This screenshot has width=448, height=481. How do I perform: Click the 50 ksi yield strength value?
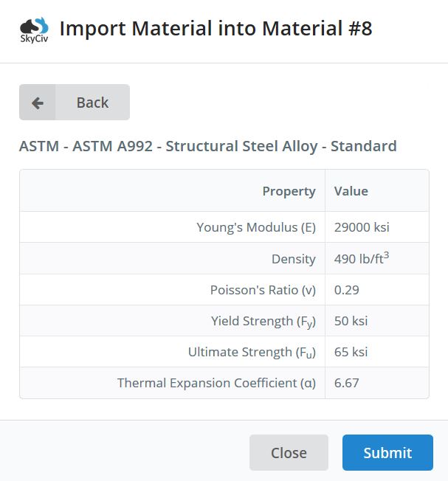tap(351, 321)
